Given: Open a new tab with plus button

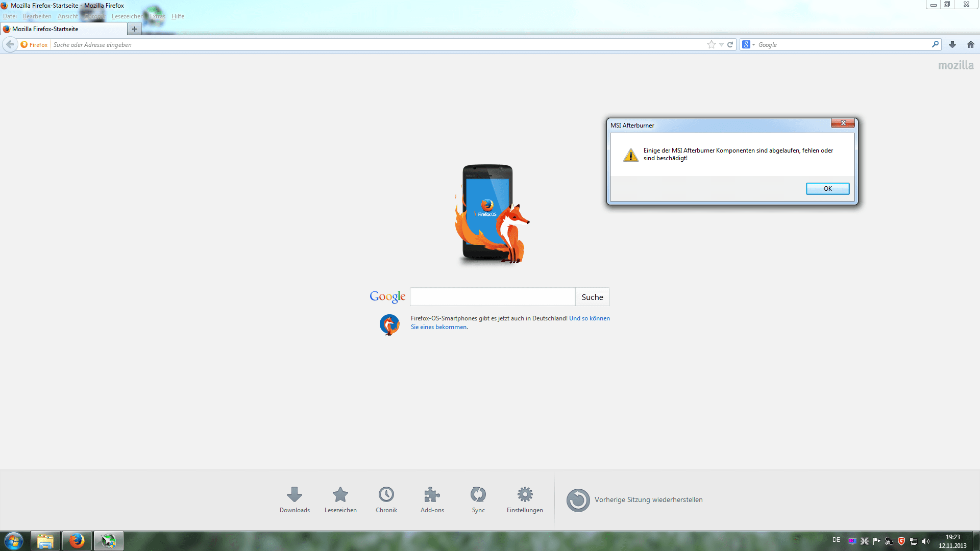Looking at the screenshot, I should click(x=135, y=29).
